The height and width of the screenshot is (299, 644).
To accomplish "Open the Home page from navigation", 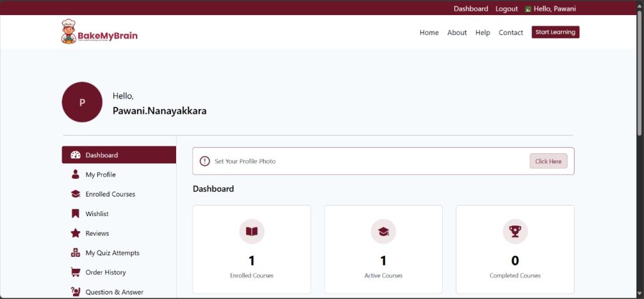I will coord(429,33).
